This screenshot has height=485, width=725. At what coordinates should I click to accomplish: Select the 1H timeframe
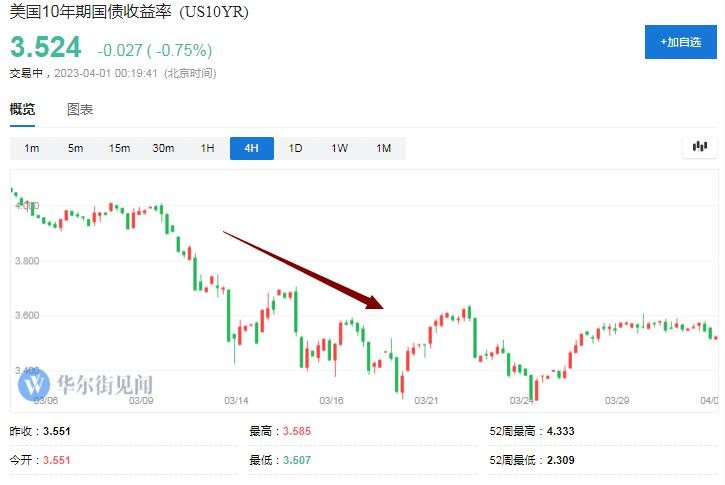[208, 148]
